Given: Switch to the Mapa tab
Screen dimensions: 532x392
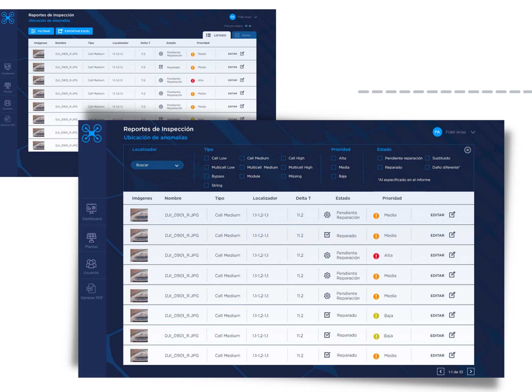Looking at the screenshot, I should 243,35.
